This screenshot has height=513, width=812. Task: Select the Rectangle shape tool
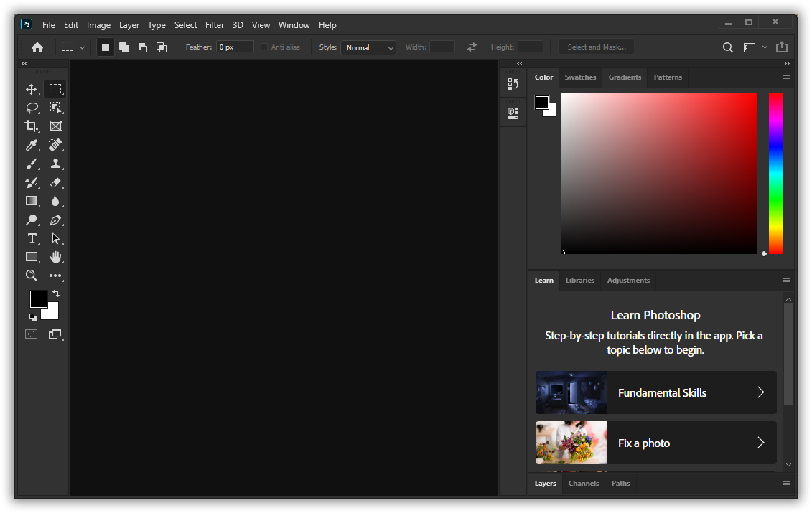coord(32,258)
